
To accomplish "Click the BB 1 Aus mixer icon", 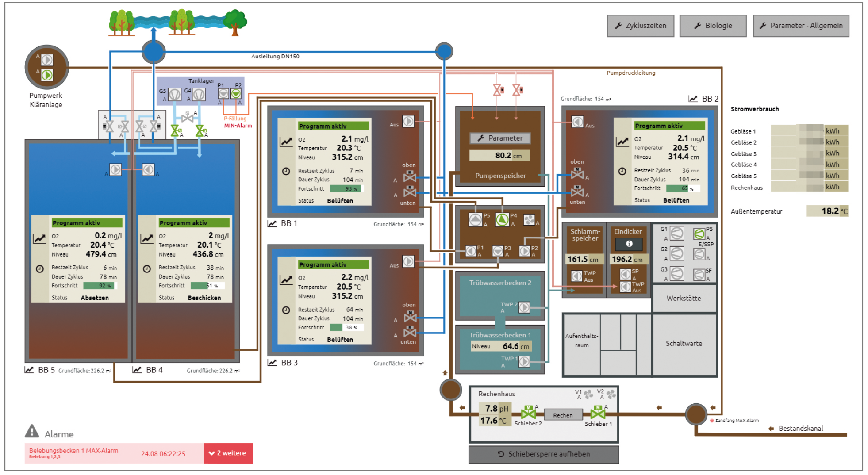I will (x=408, y=121).
